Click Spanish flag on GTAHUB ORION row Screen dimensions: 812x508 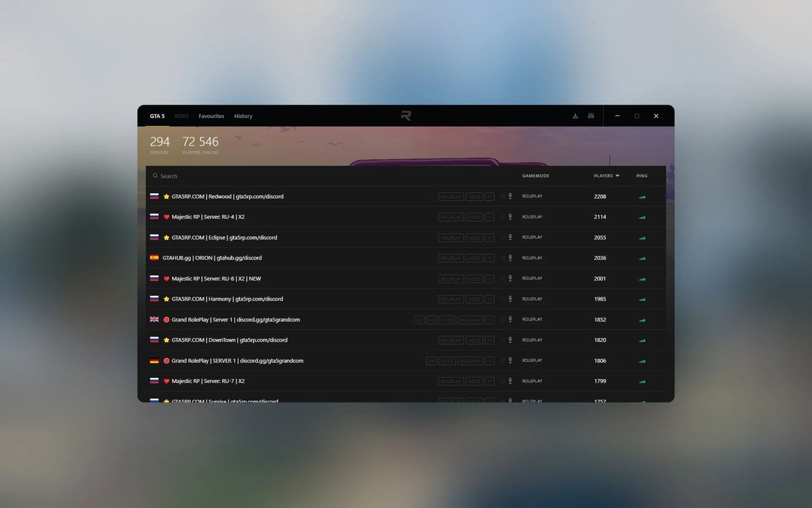click(154, 258)
